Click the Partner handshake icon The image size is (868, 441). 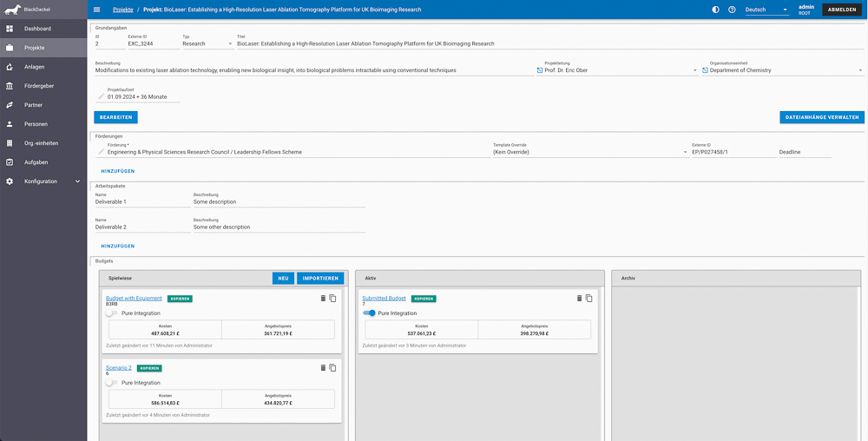[10, 105]
